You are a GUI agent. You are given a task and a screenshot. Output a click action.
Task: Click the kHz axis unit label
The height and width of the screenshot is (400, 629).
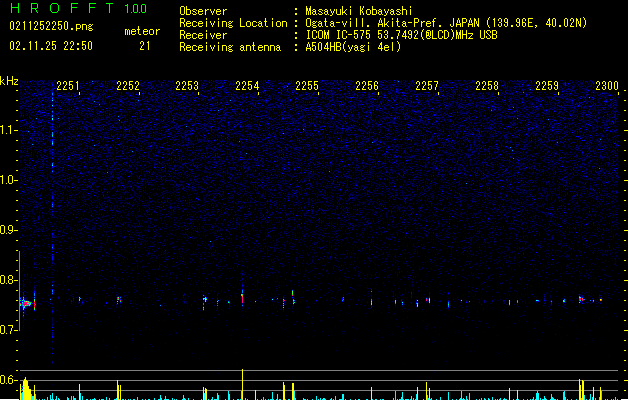[9, 81]
